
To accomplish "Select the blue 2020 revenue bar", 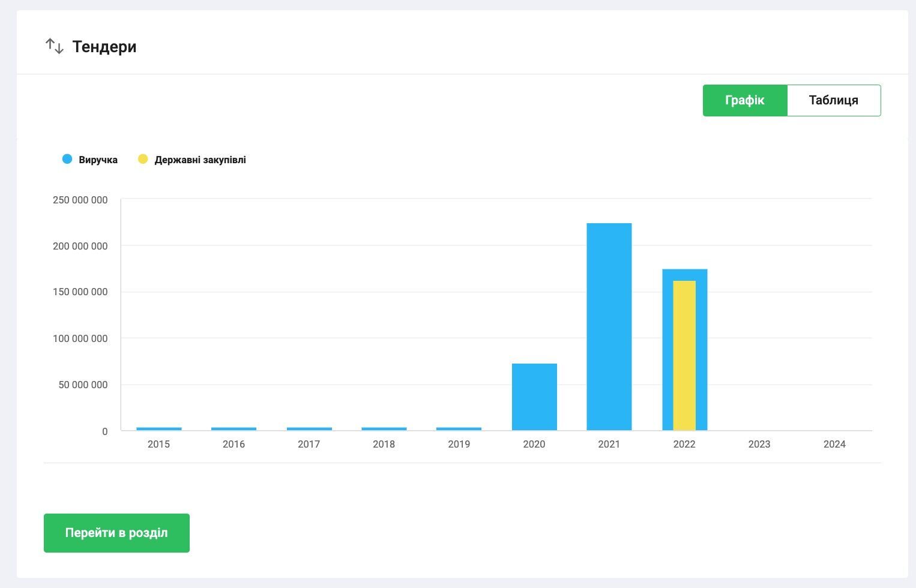I will [x=534, y=397].
